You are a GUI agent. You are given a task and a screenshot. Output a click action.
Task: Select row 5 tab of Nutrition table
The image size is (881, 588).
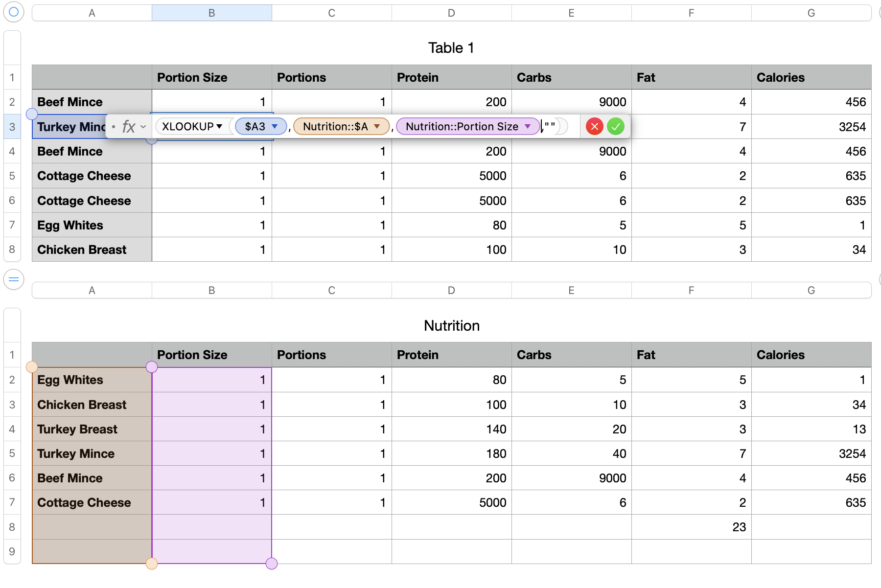[x=12, y=453]
